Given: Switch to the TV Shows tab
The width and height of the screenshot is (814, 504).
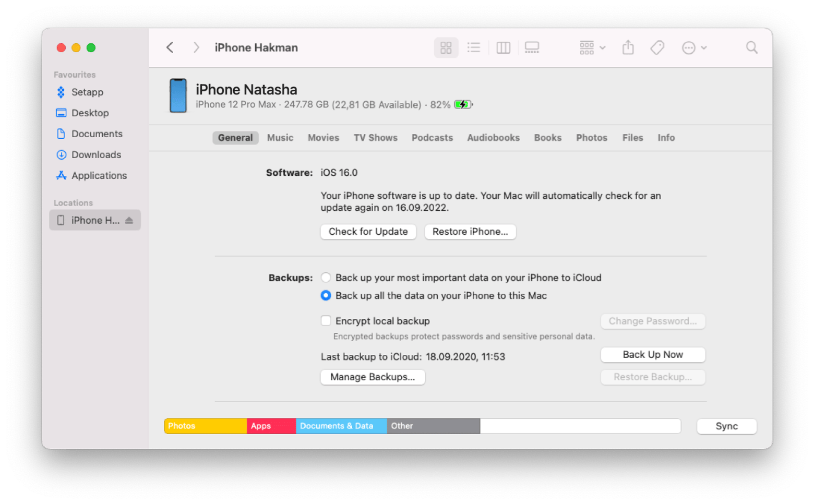Looking at the screenshot, I should 376,138.
